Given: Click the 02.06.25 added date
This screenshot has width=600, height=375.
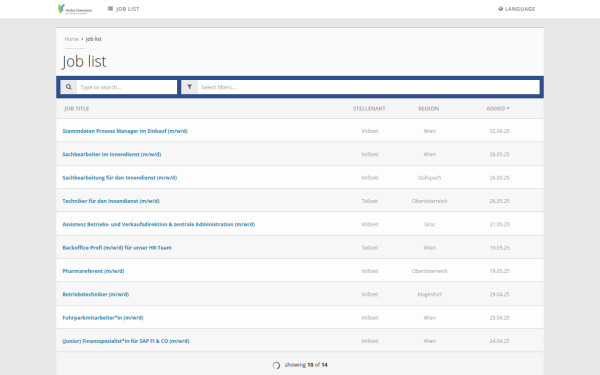Looking at the screenshot, I should (x=500, y=131).
